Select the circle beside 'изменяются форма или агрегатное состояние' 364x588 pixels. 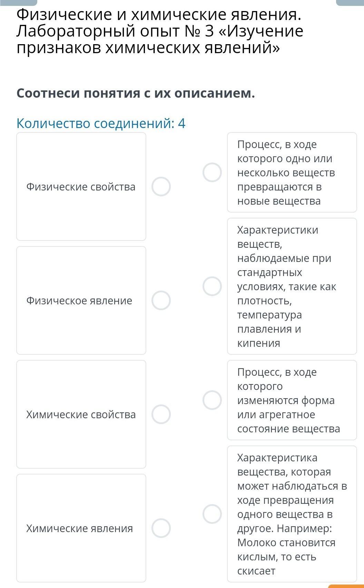(212, 400)
